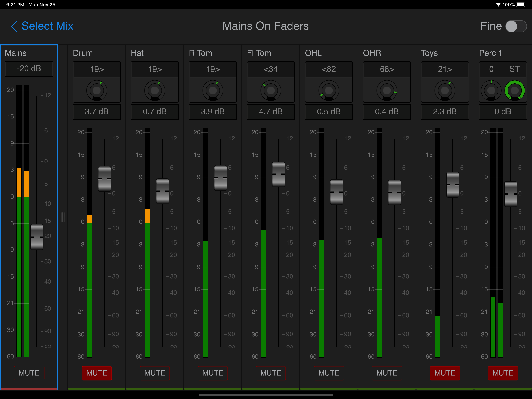Viewport: 532px width, 399px height.
Task: Select the OHL channel name
Action: tap(313, 53)
